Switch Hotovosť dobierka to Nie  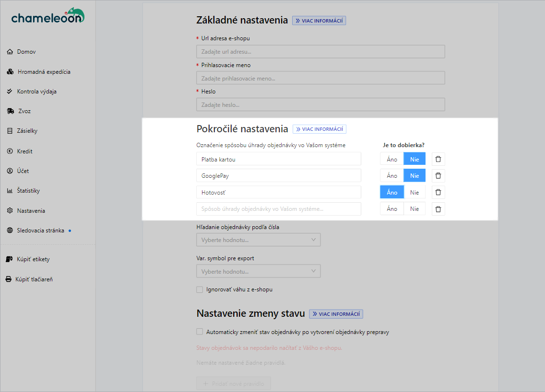pyautogui.click(x=414, y=192)
